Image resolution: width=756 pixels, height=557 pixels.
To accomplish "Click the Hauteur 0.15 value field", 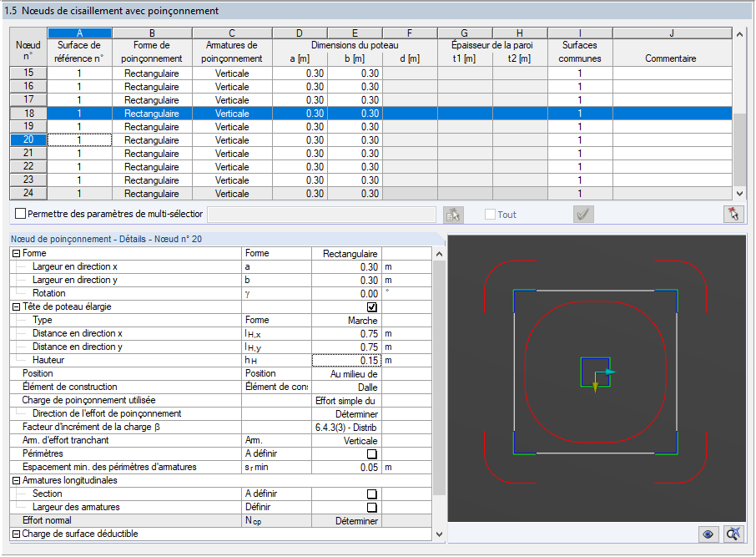I will (x=346, y=361).
